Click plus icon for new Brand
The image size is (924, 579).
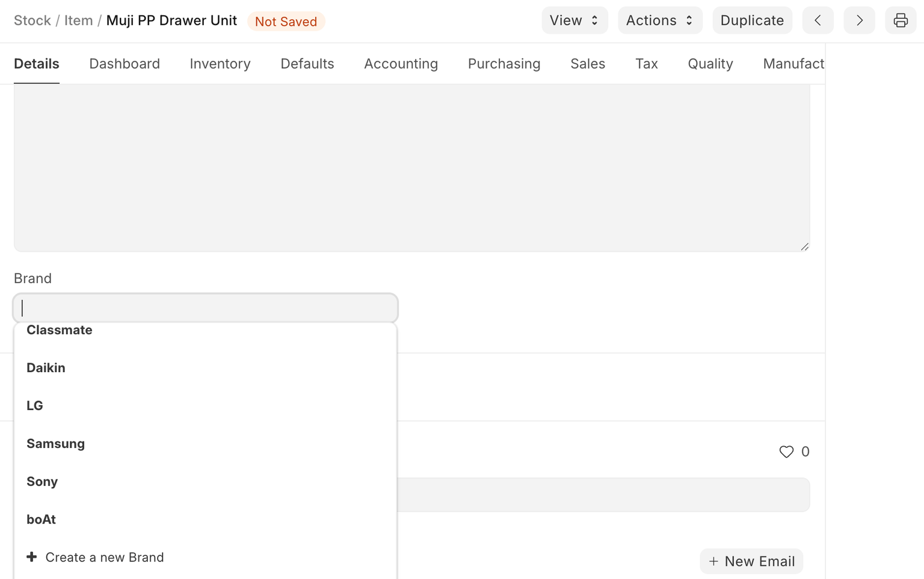(x=32, y=557)
